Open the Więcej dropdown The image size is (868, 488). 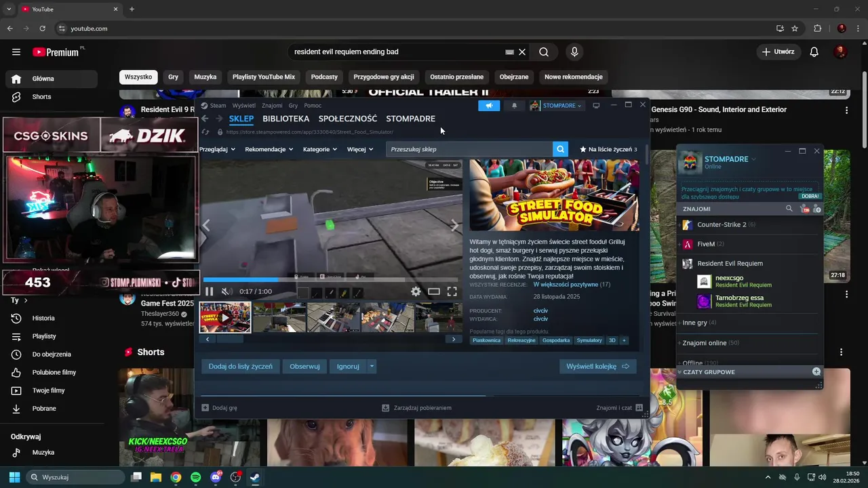(360, 149)
